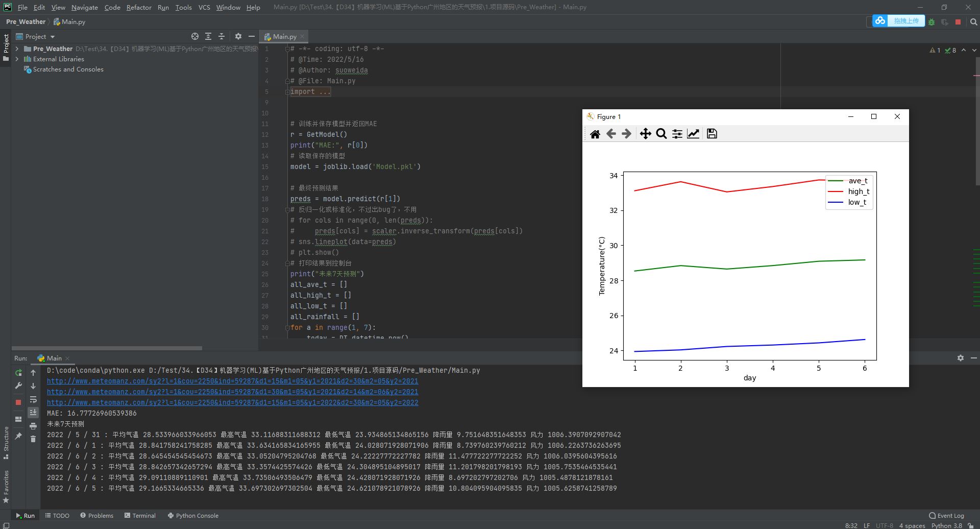The width and height of the screenshot is (980, 529).
Task: Activate the Zoom to rectangle magnifier tool
Action: (x=661, y=134)
